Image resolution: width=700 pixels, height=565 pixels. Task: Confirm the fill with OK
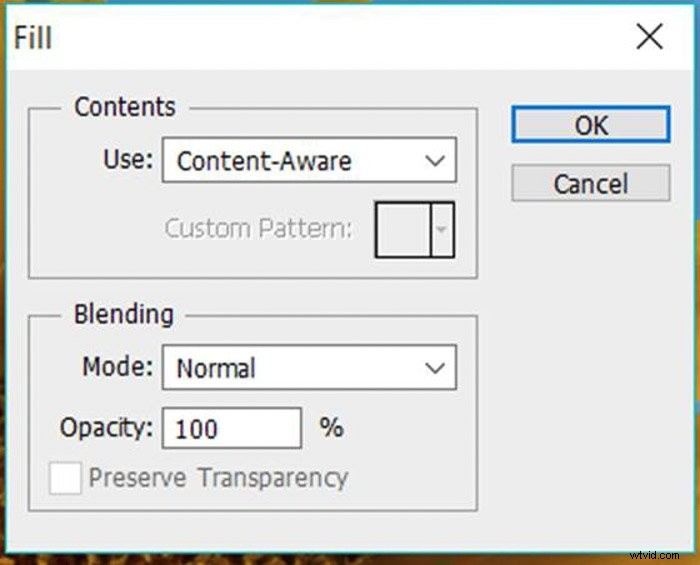(x=590, y=125)
